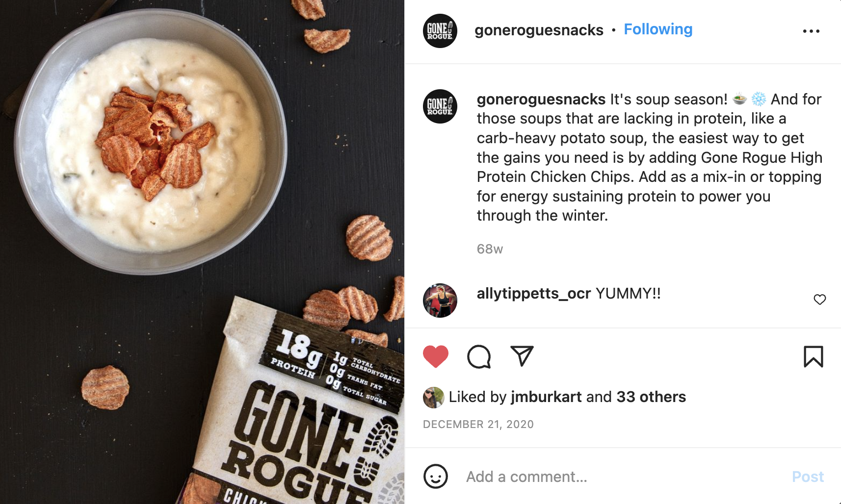Image resolution: width=841 pixels, height=504 pixels.
Task: Click the Post comment button
Action: pyautogui.click(x=808, y=477)
